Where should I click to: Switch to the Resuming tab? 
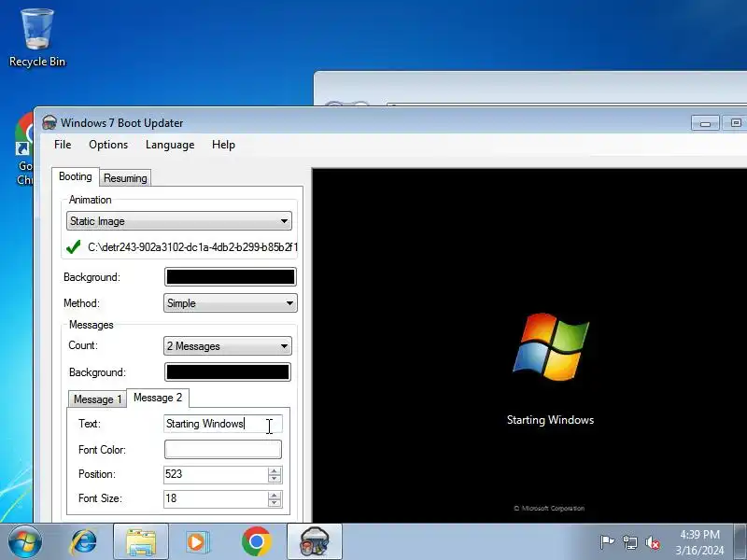(125, 178)
